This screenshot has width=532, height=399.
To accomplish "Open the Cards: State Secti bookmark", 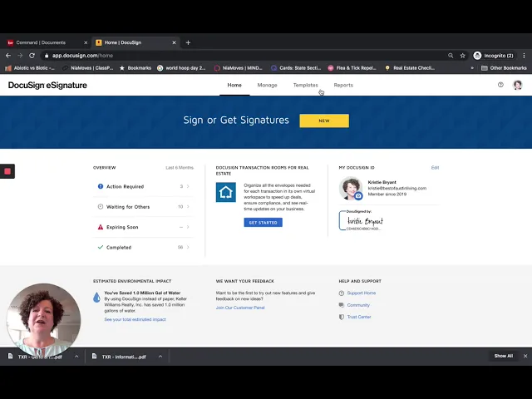I will tap(296, 68).
